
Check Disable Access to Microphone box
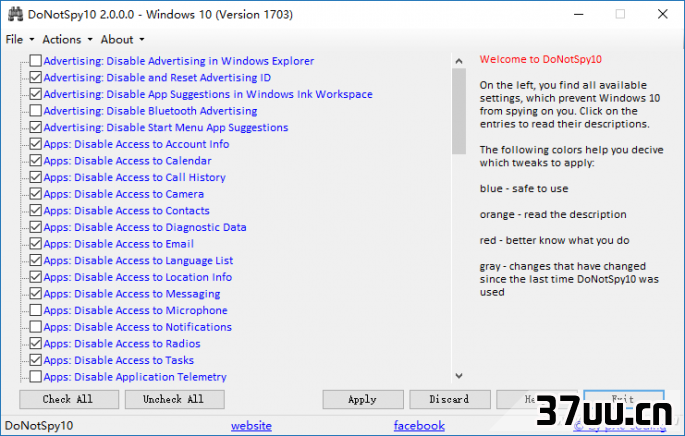click(x=36, y=310)
